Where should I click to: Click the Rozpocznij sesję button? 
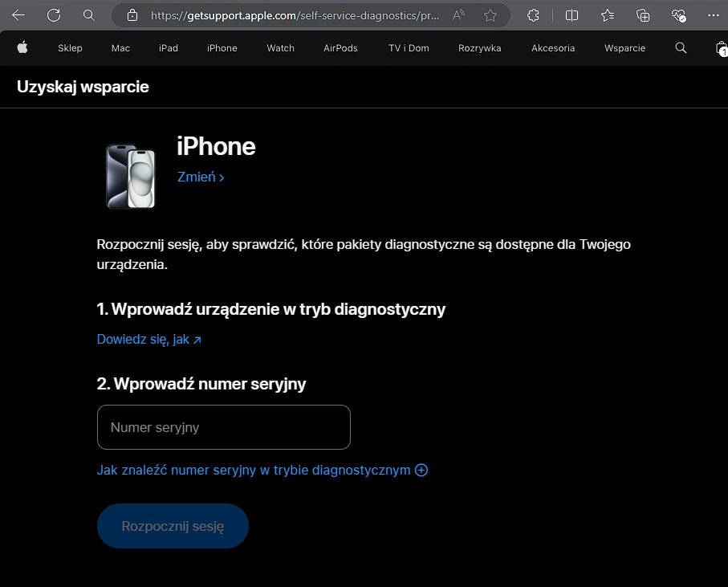pos(173,526)
